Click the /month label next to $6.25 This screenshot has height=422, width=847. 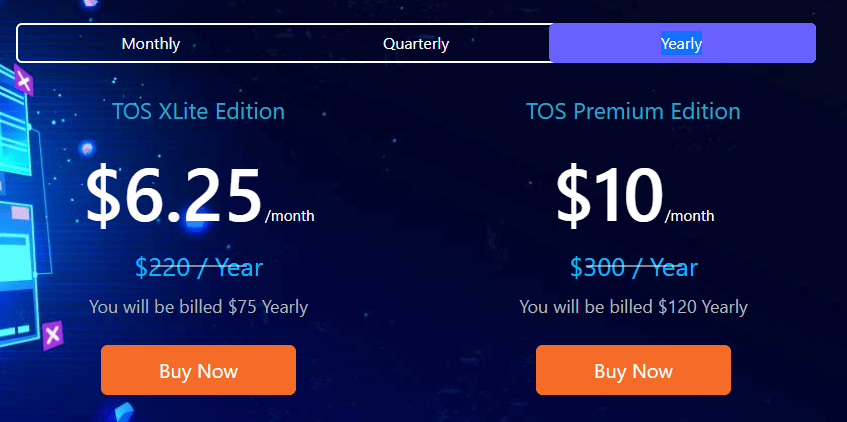tap(290, 216)
